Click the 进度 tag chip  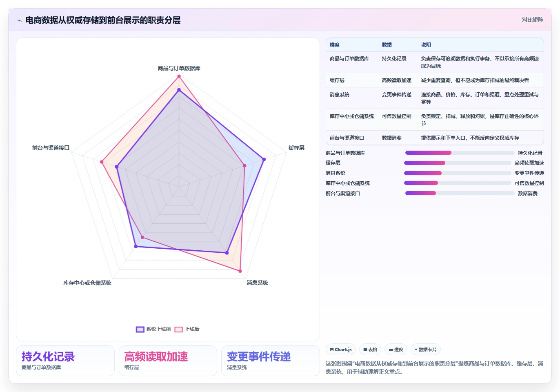pyautogui.click(x=396, y=350)
